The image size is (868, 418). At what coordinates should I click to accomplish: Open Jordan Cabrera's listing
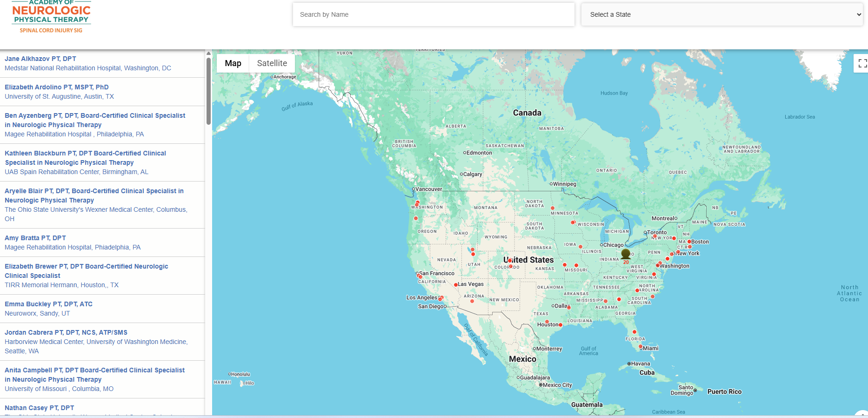click(x=66, y=332)
